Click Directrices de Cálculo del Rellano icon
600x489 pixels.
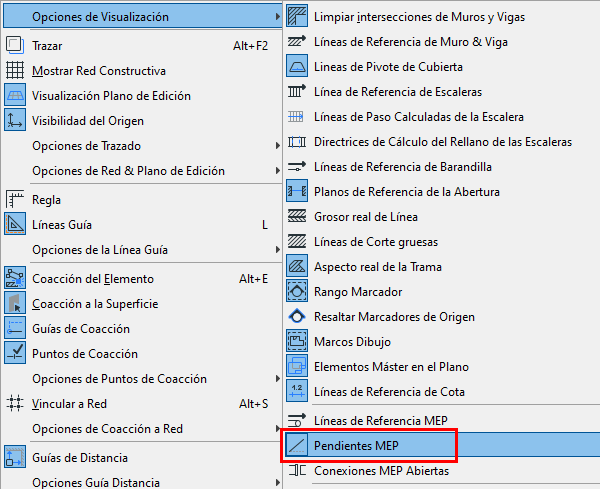pos(297,142)
